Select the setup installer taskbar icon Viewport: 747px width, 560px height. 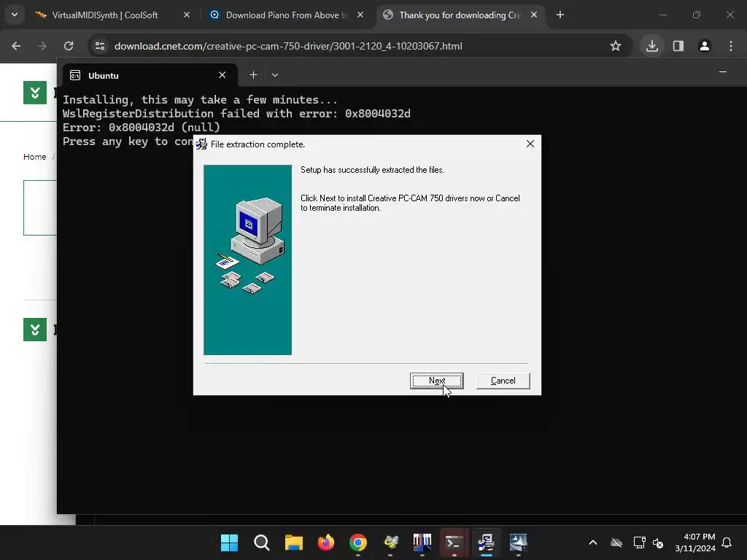click(x=487, y=542)
